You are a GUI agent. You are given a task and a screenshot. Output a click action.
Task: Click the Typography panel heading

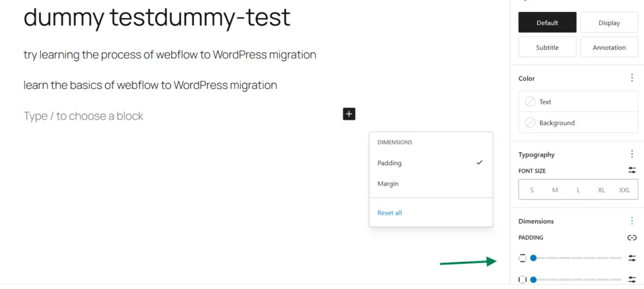click(x=536, y=154)
